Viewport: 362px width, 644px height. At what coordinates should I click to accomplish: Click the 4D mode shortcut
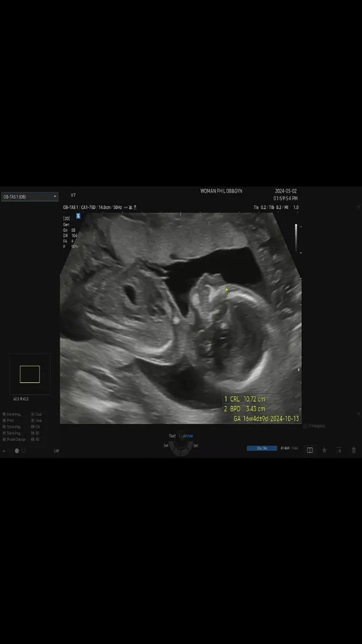[35, 439]
